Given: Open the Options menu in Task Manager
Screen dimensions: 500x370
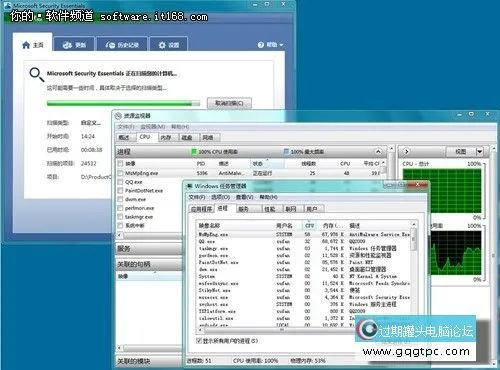Looking at the screenshot, I should click(x=220, y=197).
